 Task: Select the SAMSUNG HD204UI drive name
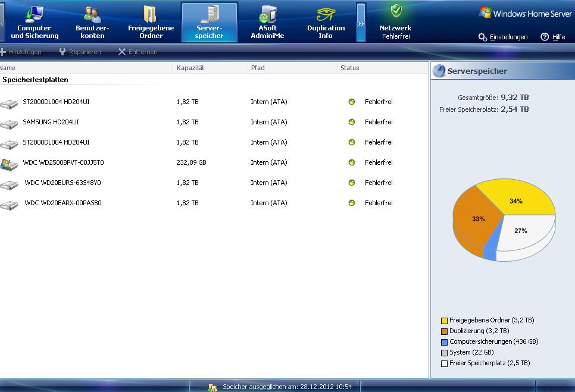coord(51,122)
